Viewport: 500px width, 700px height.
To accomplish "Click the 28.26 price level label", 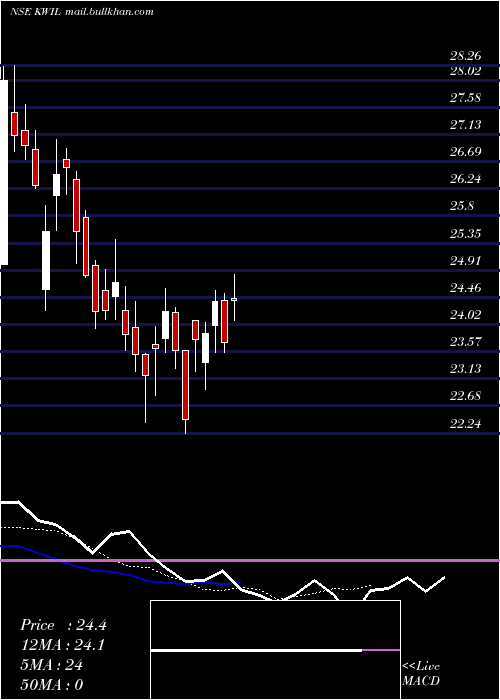I will pos(465,56).
